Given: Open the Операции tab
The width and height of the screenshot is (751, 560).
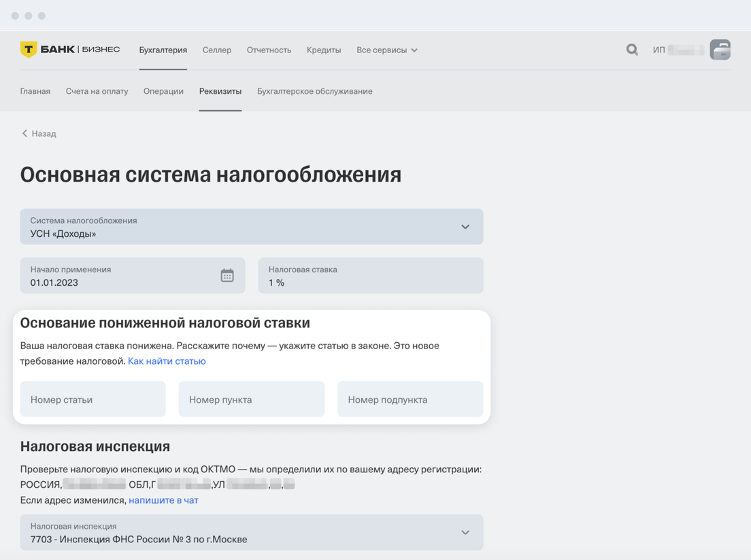Looking at the screenshot, I should [x=163, y=91].
